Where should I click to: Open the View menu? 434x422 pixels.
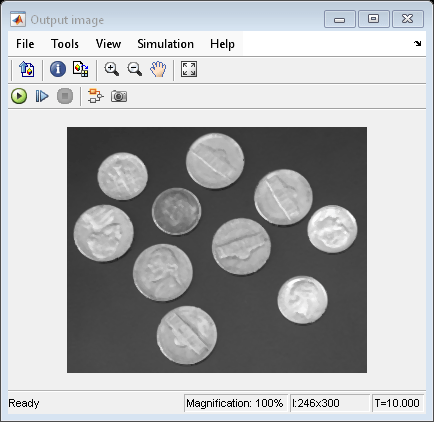108,44
